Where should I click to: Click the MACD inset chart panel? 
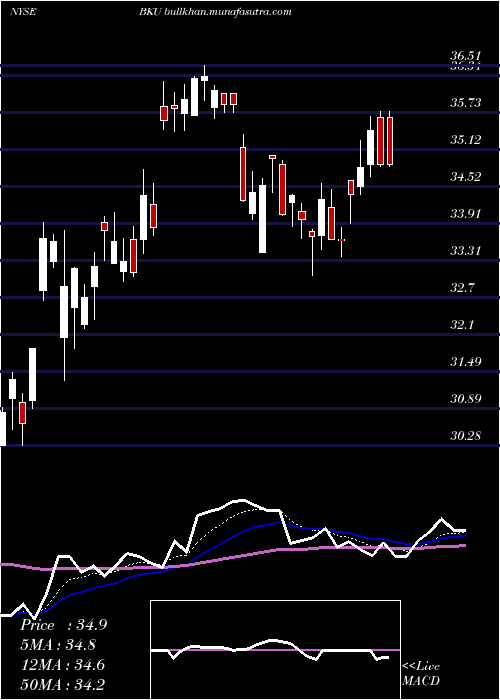coord(275,650)
